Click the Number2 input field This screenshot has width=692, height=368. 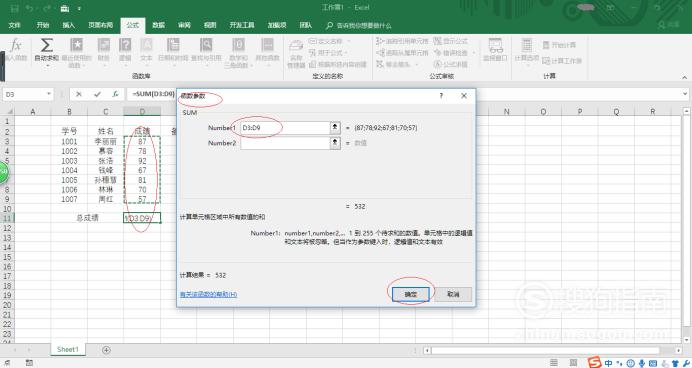click(x=285, y=143)
